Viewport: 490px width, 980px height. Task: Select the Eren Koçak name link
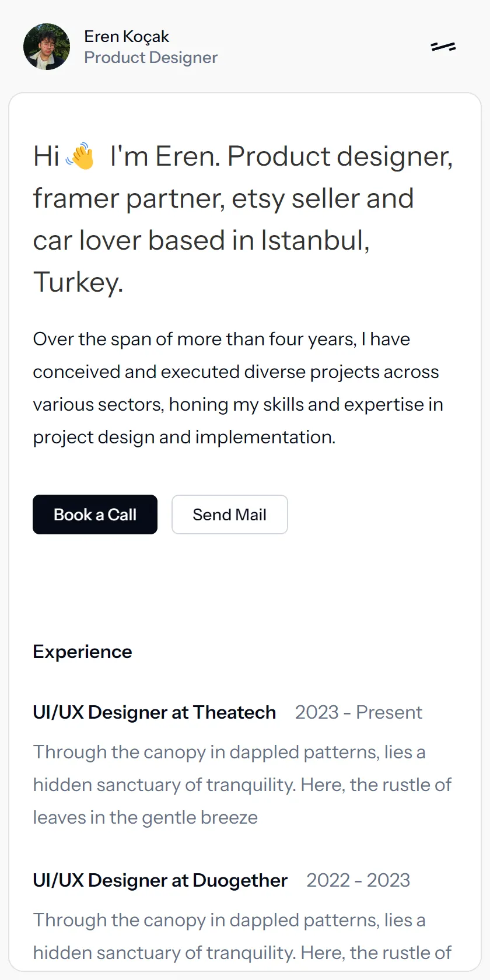[x=127, y=36]
